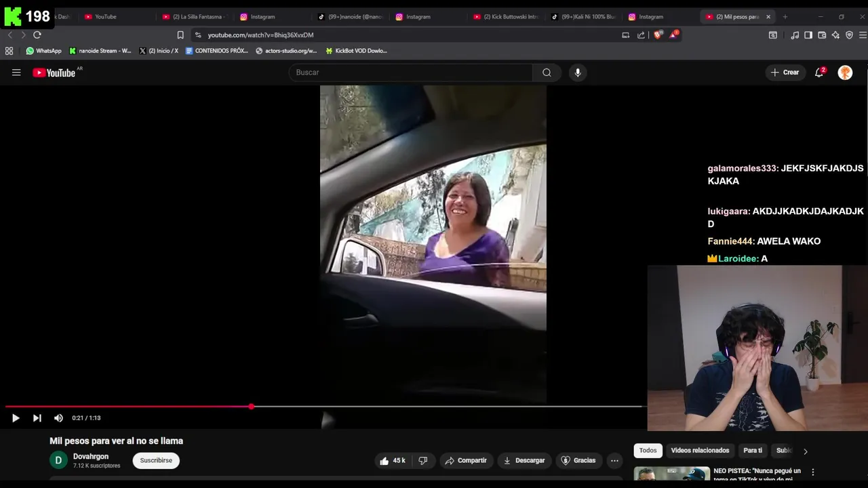Viewport: 868px width, 488px height.
Task: Select the Para ti filter chip
Action: [x=753, y=450]
